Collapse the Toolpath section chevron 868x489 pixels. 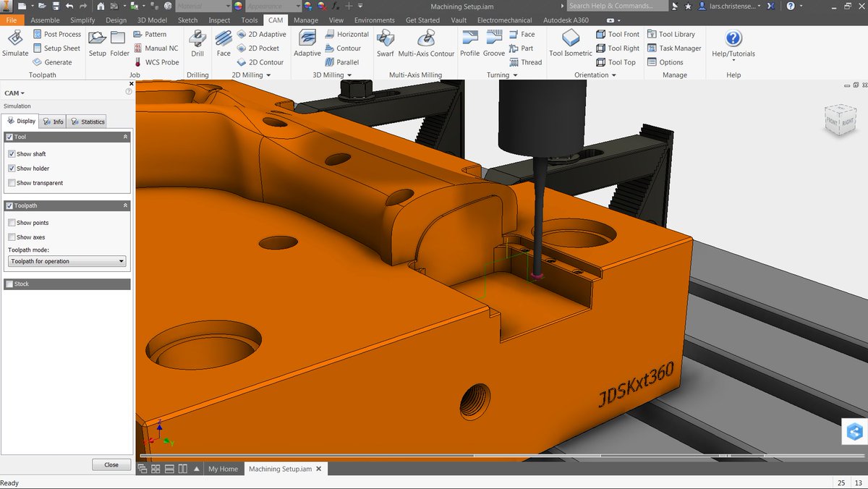click(125, 205)
